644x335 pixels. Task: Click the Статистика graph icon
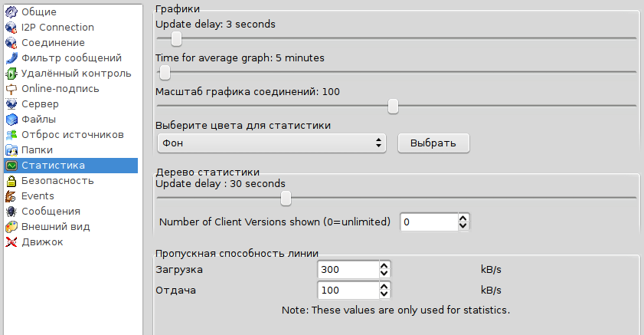(x=11, y=166)
